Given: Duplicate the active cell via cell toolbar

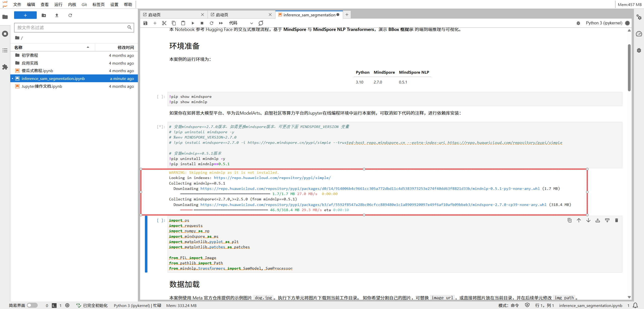Looking at the screenshot, I should tap(570, 220).
